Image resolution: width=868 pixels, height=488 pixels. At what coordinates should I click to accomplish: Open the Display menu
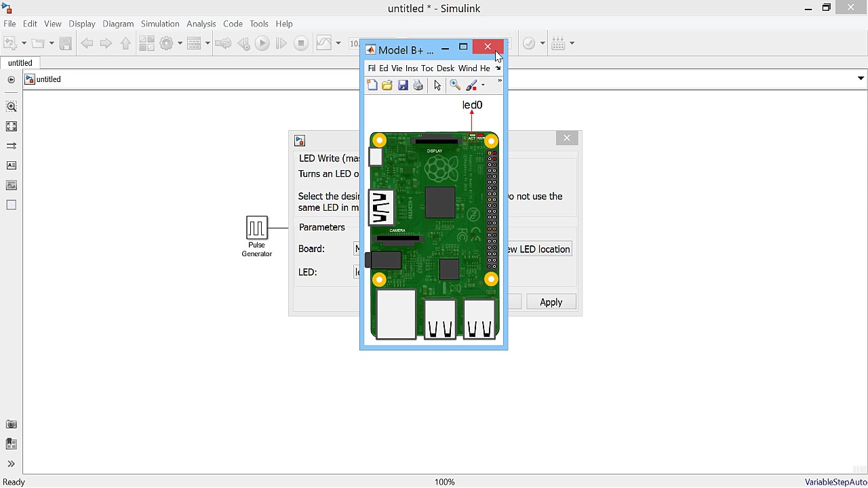[x=82, y=24]
